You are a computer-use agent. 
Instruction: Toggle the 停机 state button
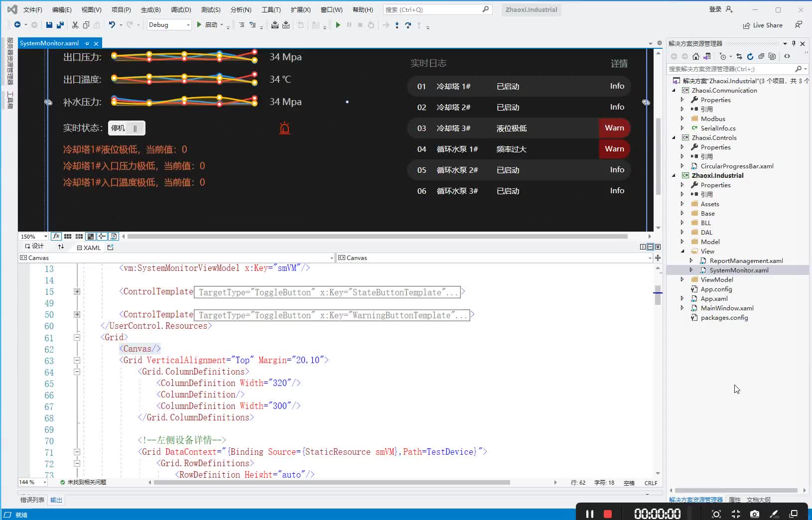tap(127, 128)
